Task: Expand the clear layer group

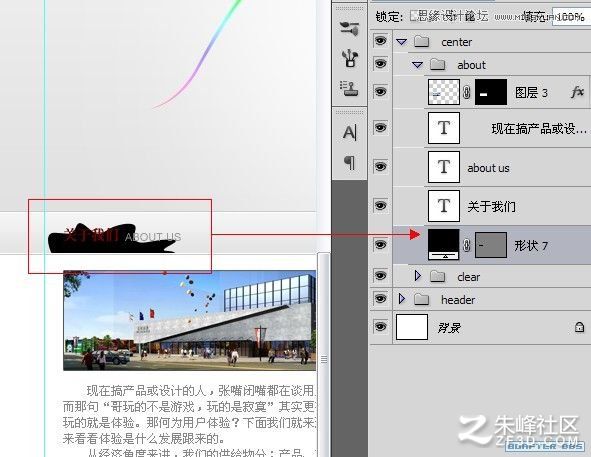Action: point(417,276)
